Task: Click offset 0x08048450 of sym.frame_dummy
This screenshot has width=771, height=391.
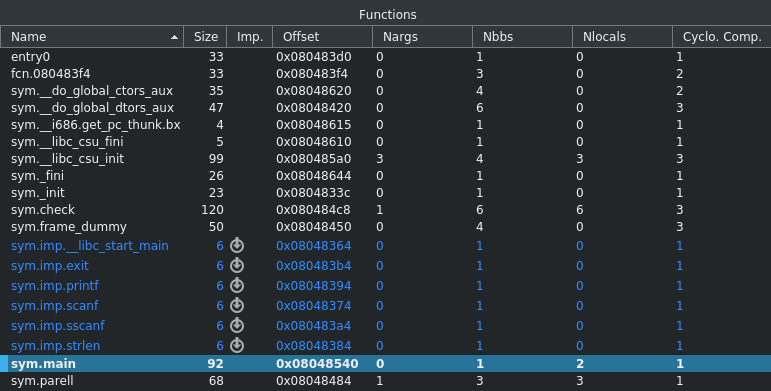Action: click(x=314, y=227)
